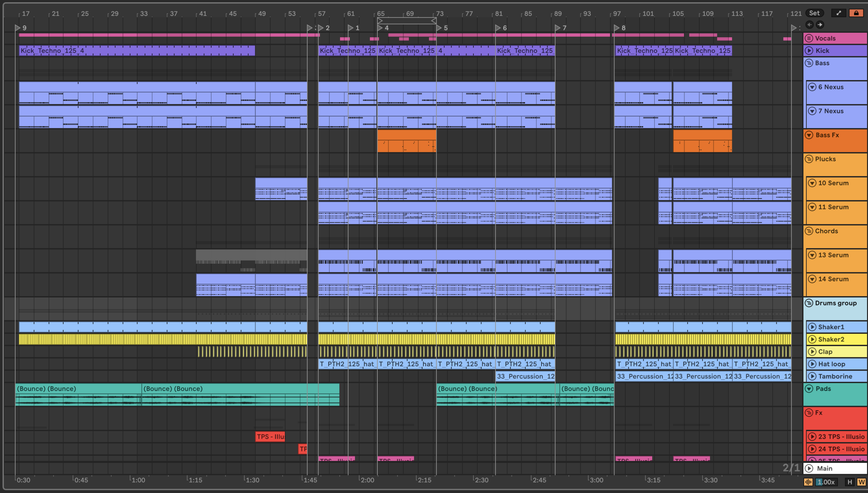868x493 pixels.
Task: Select the Hat loop track header
Action: pos(837,364)
